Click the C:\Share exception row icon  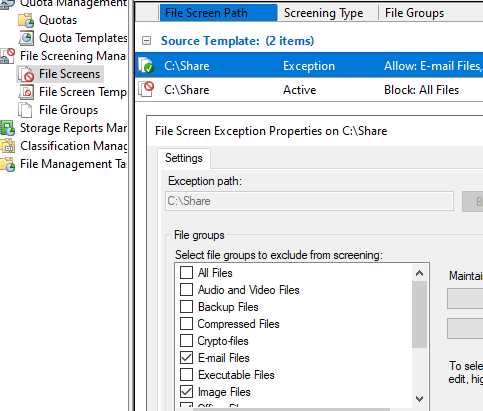coord(146,65)
